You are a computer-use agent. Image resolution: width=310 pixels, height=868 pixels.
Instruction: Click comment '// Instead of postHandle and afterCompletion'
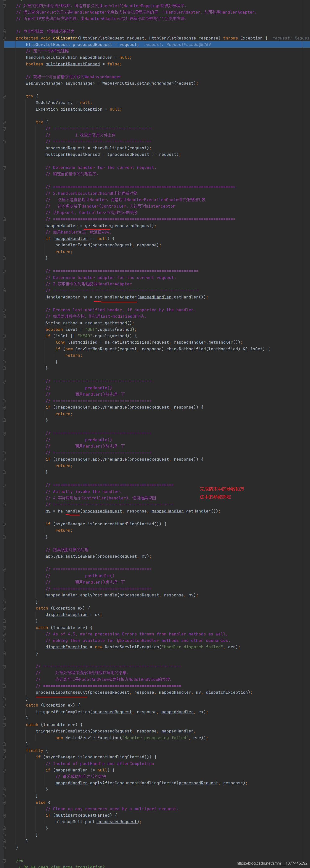click(x=100, y=764)
